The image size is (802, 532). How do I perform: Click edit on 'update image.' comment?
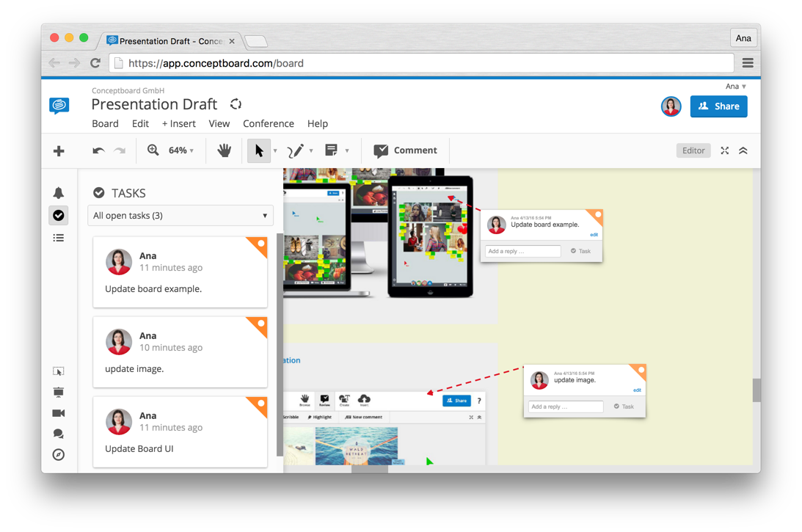click(637, 390)
